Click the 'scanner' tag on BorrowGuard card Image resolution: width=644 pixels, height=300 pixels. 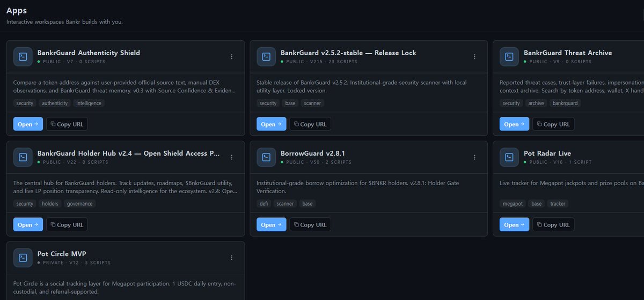[x=284, y=203]
